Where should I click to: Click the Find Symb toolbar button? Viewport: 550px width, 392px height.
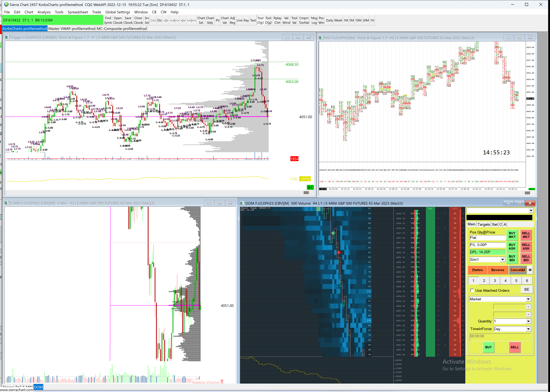click(108, 20)
